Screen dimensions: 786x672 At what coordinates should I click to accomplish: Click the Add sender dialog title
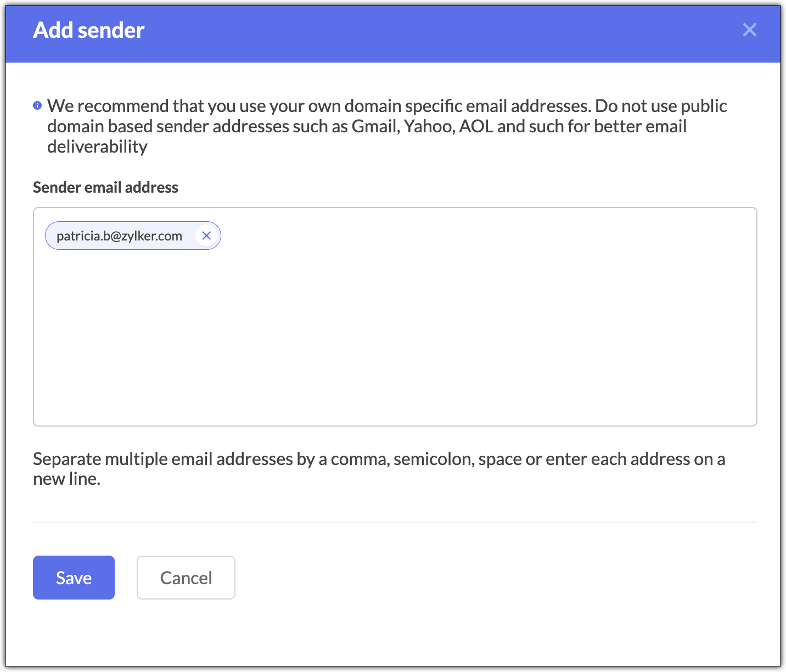89,30
